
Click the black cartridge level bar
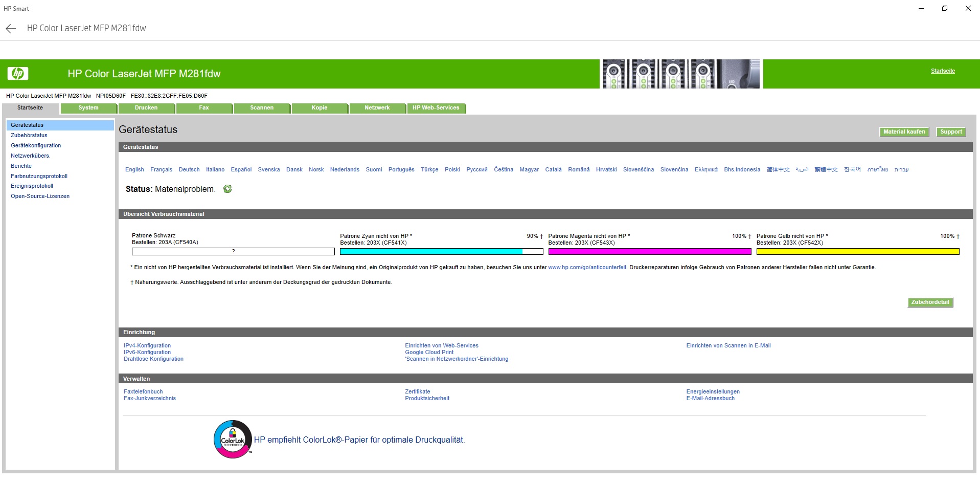233,252
